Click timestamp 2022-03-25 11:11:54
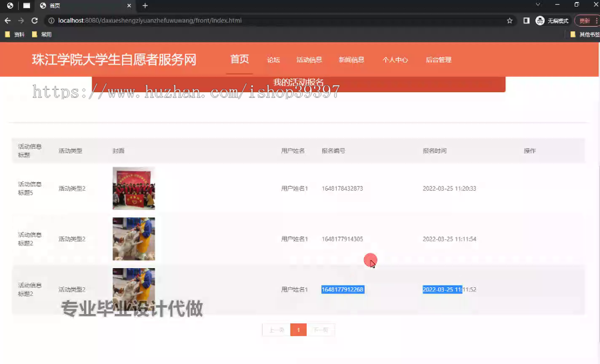The image size is (600, 364). coord(449,239)
